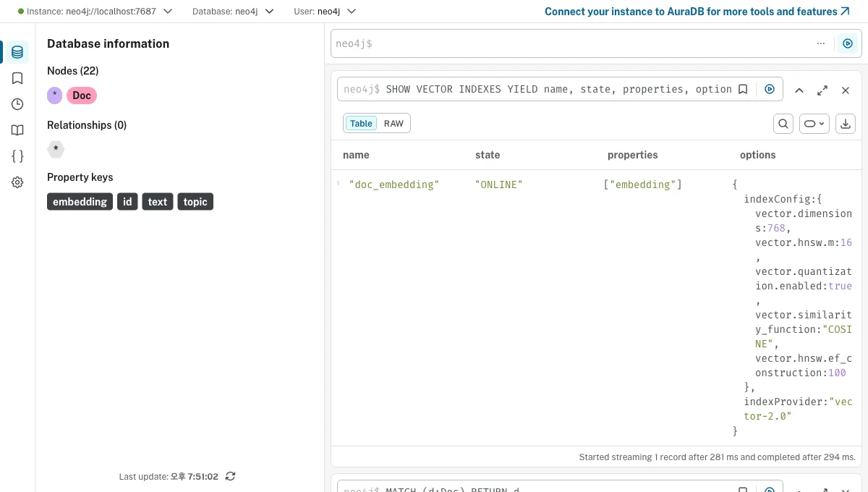Open the Settings gear icon in sidebar
Image resolution: width=868 pixels, height=492 pixels.
(x=17, y=182)
